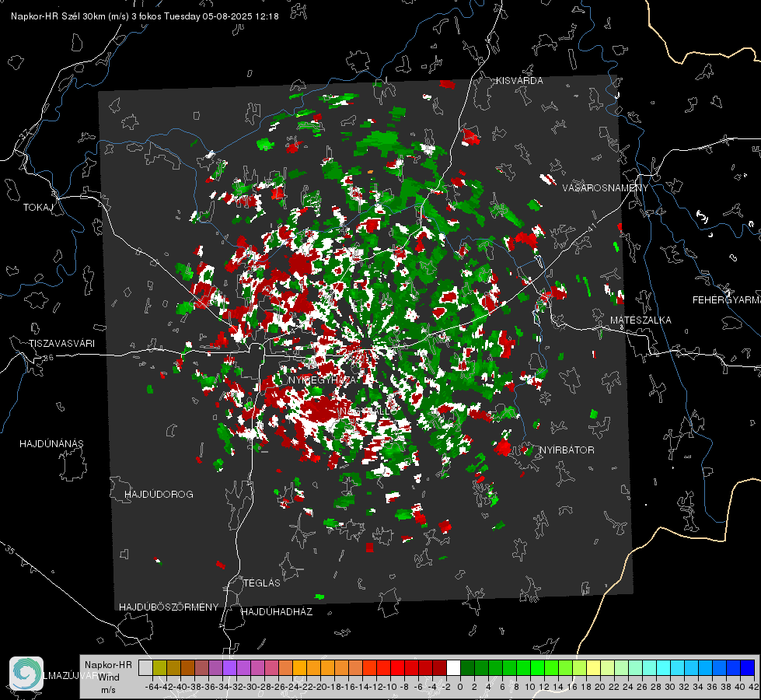
Task: Click the TOKAJ city label
Action: click(38, 208)
